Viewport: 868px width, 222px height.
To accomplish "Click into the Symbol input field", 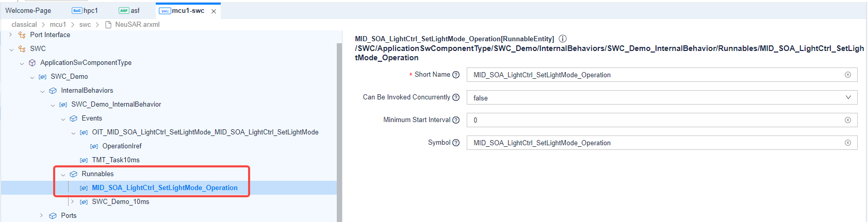I will click(x=655, y=143).
